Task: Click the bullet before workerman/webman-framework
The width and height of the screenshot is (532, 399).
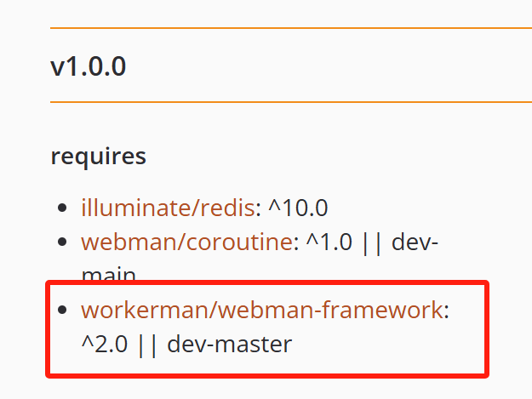Action: tap(62, 310)
